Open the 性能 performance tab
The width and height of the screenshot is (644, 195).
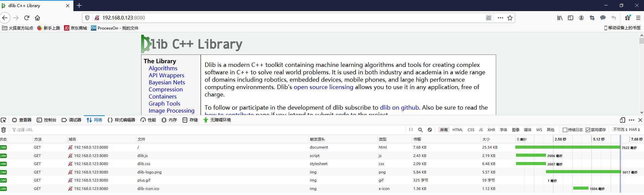[148, 120]
